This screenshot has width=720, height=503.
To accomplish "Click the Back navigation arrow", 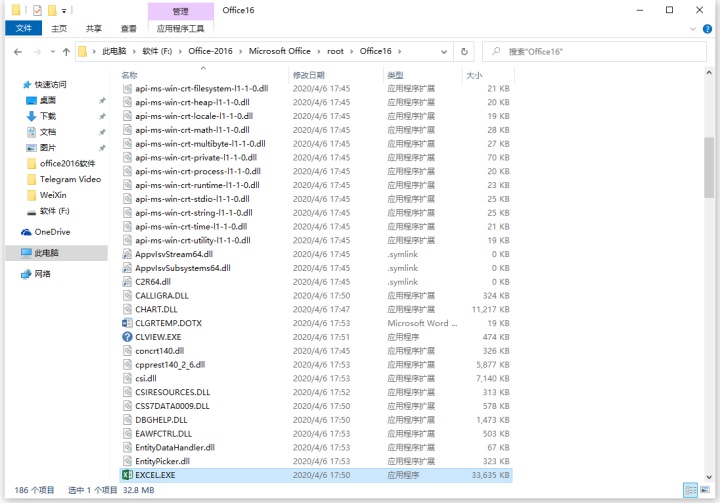I will [x=17, y=52].
